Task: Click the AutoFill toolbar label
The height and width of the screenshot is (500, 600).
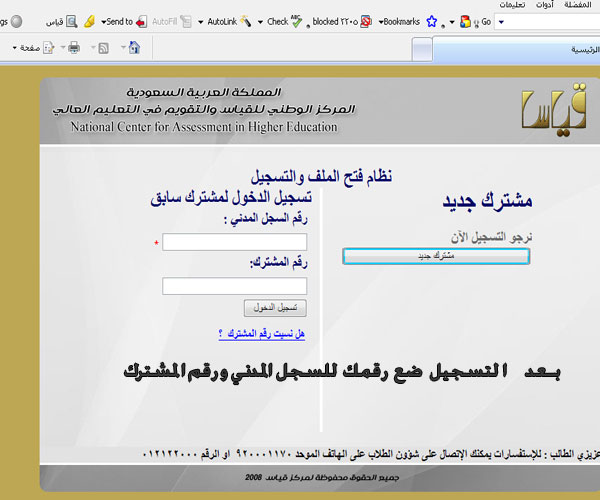Action: (x=165, y=22)
